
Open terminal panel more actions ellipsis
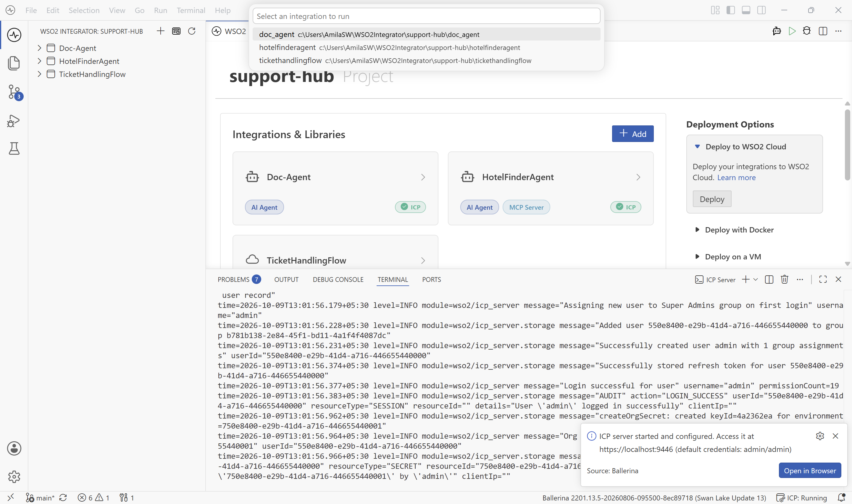(800, 280)
